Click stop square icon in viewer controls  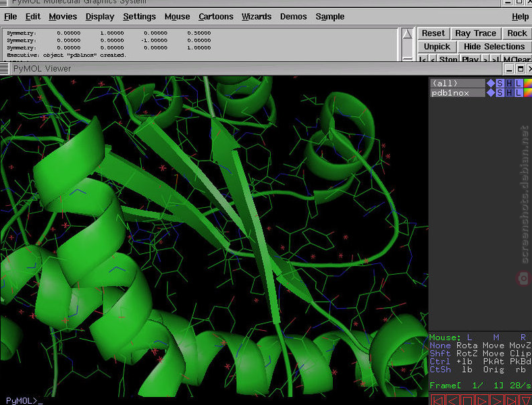pyautogui.click(x=467, y=400)
